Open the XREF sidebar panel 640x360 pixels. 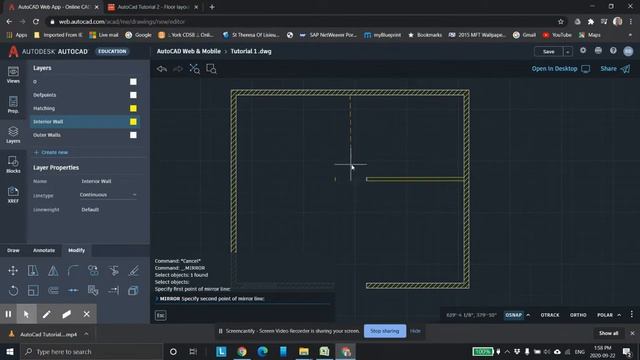(13, 195)
